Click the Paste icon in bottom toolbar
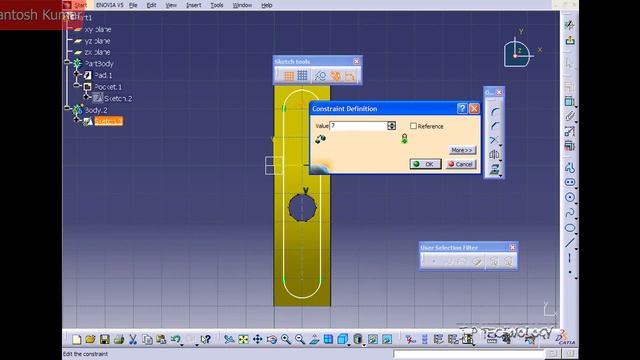The width and height of the screenshot is (640, 360). tap(161, 339)
